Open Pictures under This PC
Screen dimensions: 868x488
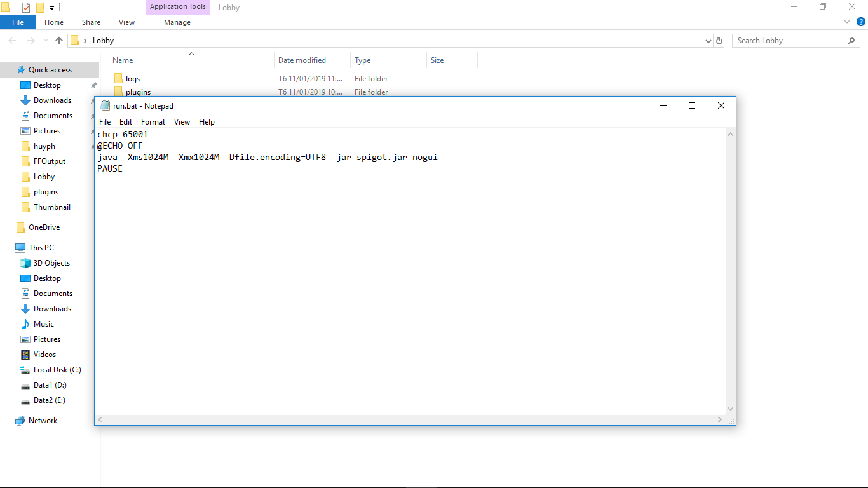[x=47, y=339]
